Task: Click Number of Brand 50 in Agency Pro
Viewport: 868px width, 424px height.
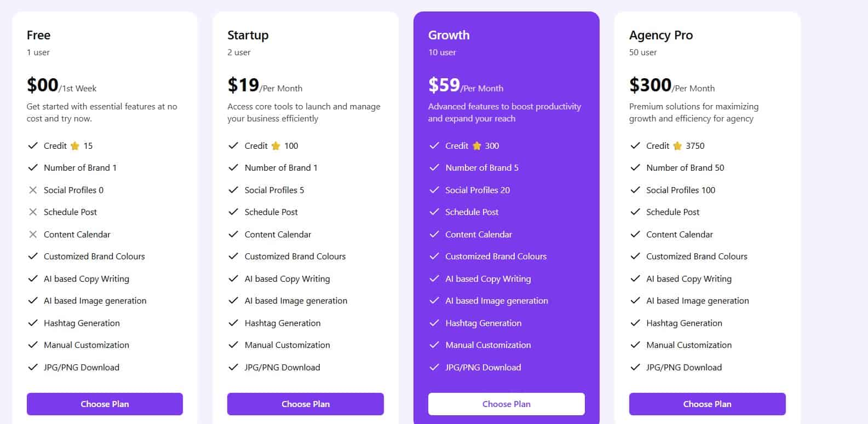Action: [685, 167]
